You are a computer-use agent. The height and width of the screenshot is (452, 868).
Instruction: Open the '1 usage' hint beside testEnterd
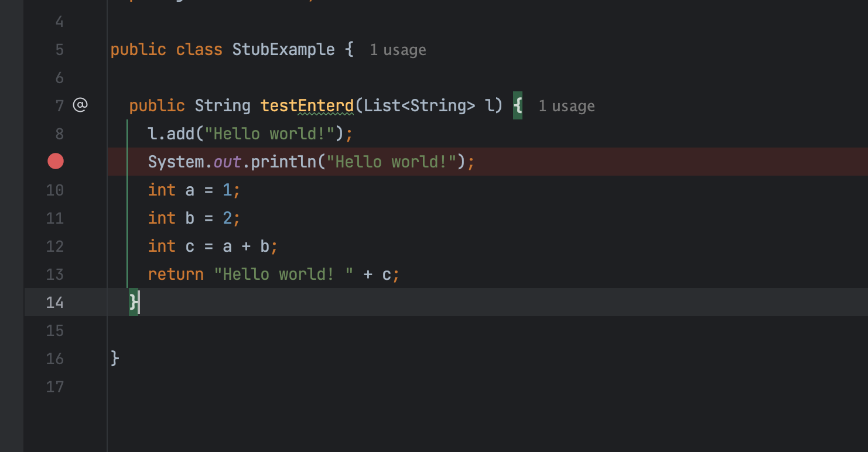pos(566,106)
